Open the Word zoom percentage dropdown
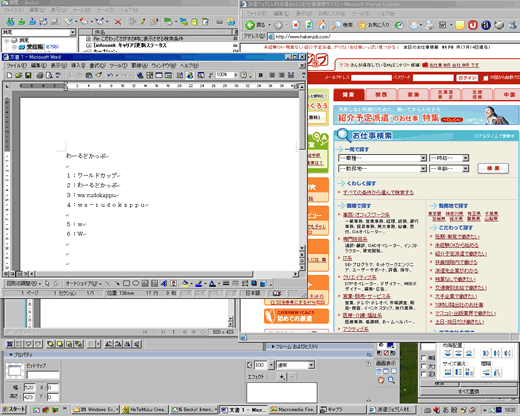Image resolution: width=520 pixels, height=416 pixels. pyautogui.click(x=236, y=75)
